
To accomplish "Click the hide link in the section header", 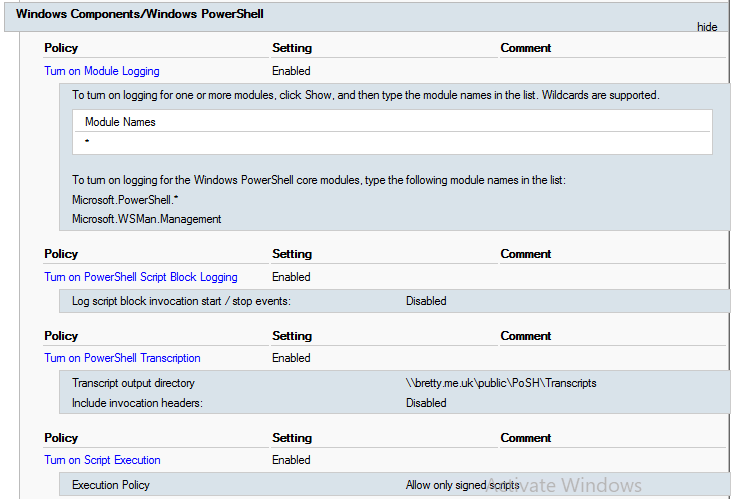I will (707, 27).
